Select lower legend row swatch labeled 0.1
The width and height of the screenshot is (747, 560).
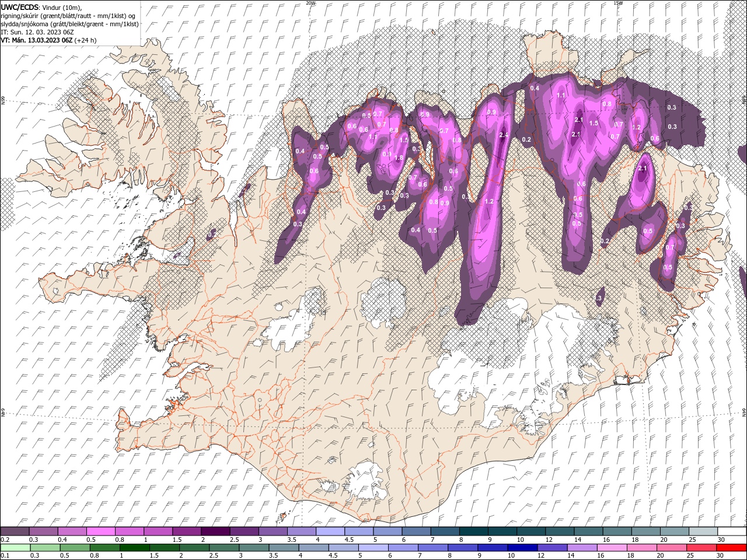[x=15, y=548]
